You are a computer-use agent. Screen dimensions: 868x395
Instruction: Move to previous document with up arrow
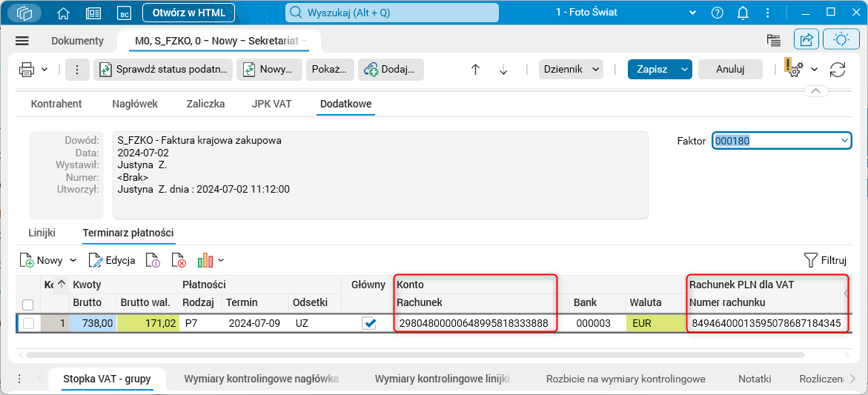475,70
